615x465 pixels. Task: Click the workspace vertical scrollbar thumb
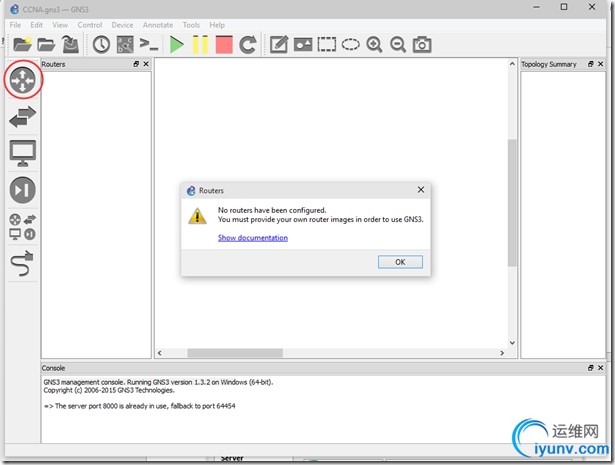512,203
